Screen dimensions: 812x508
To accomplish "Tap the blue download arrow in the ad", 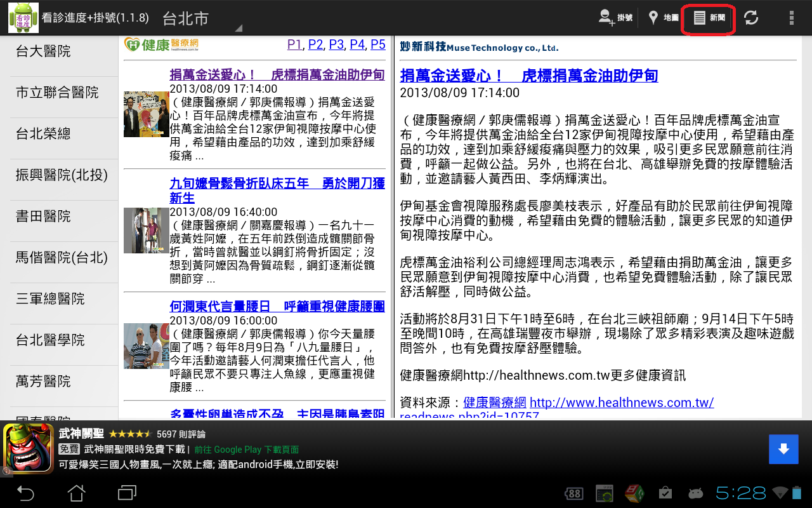I will tap(783, 449).
